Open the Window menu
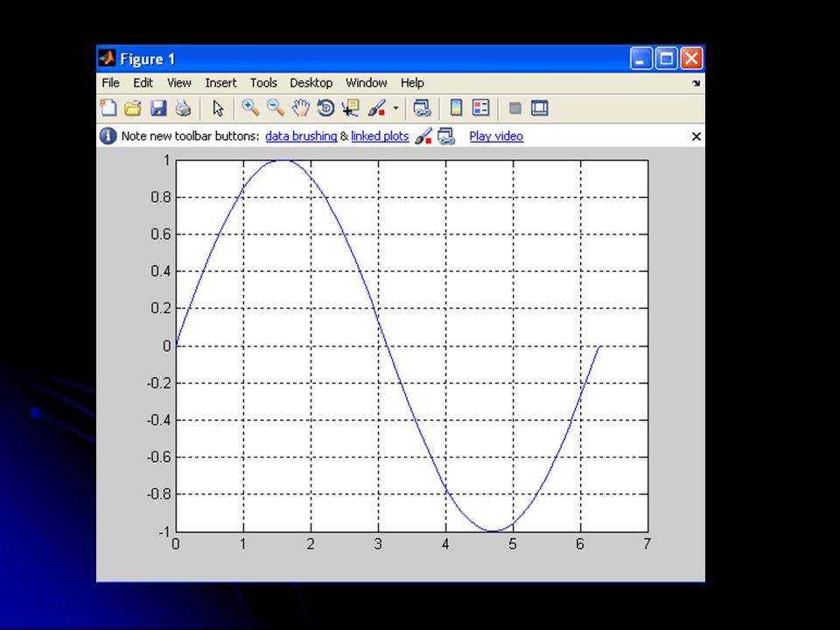The width and height of the screenshot is (840, 630). coord(367,83)
